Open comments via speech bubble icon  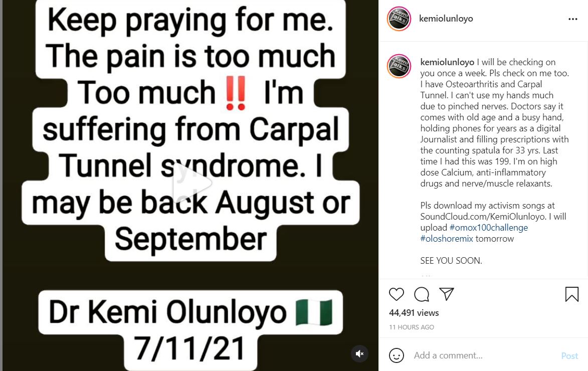(x=422, y=294)
